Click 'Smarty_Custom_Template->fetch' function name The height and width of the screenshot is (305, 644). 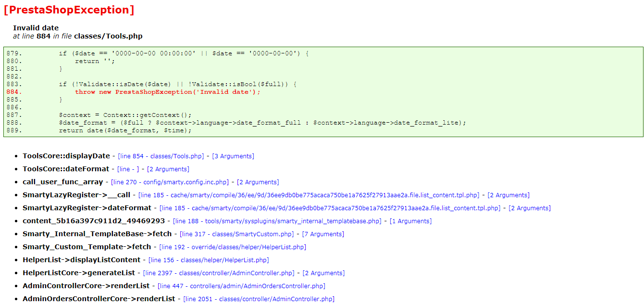click(87, 247)
